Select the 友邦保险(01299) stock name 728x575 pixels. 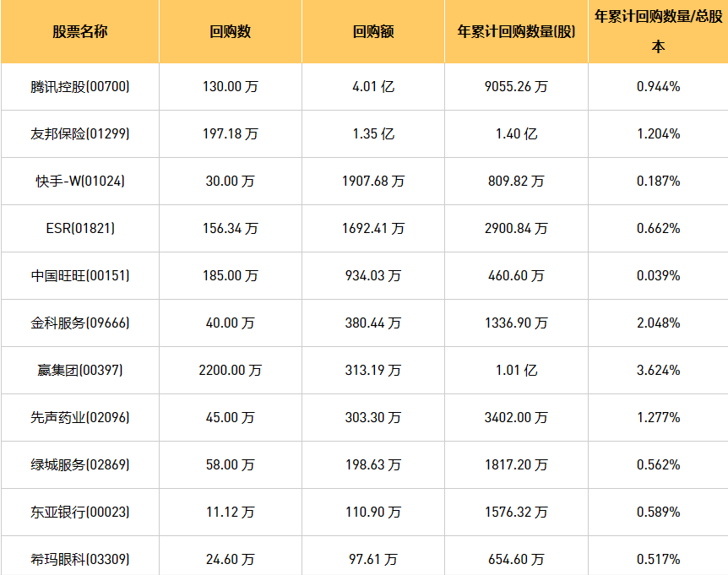79,133
